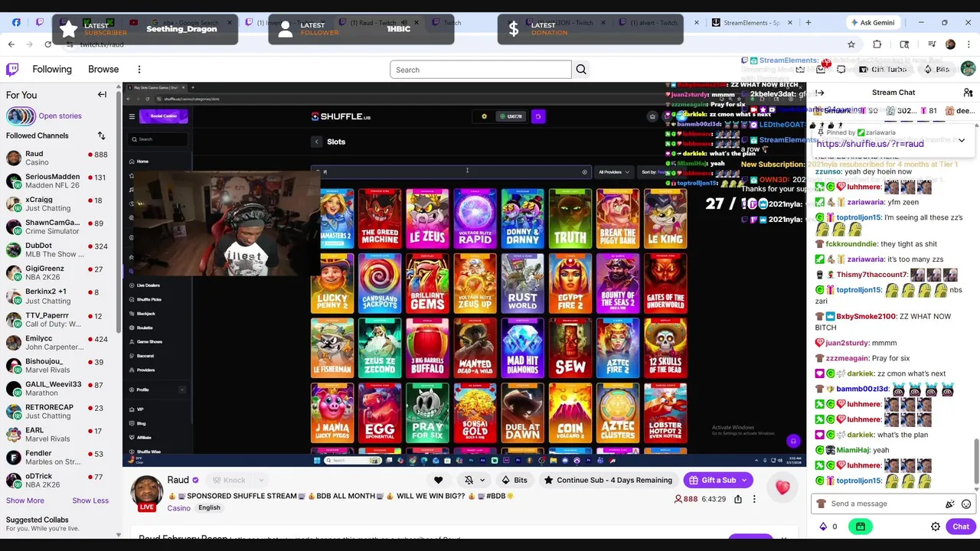The height and width of the screenshot is (551, 980).
Task: Open the Pray For Six slot thumbnail
Action: (427, 413)
